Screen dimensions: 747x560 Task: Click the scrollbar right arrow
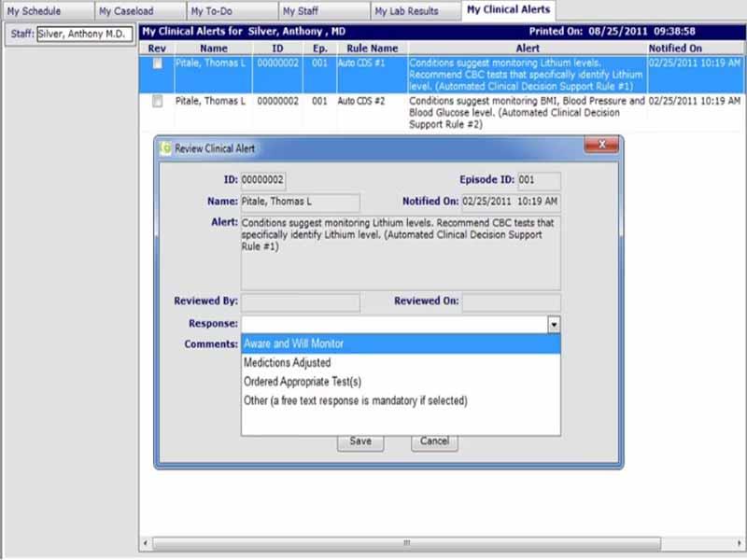coord(739,543)
